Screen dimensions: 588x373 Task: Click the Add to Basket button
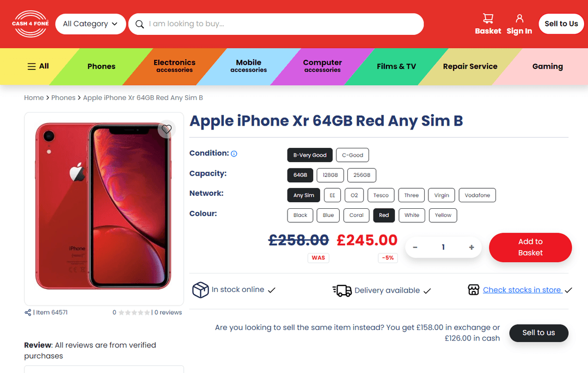click(530, 247)
